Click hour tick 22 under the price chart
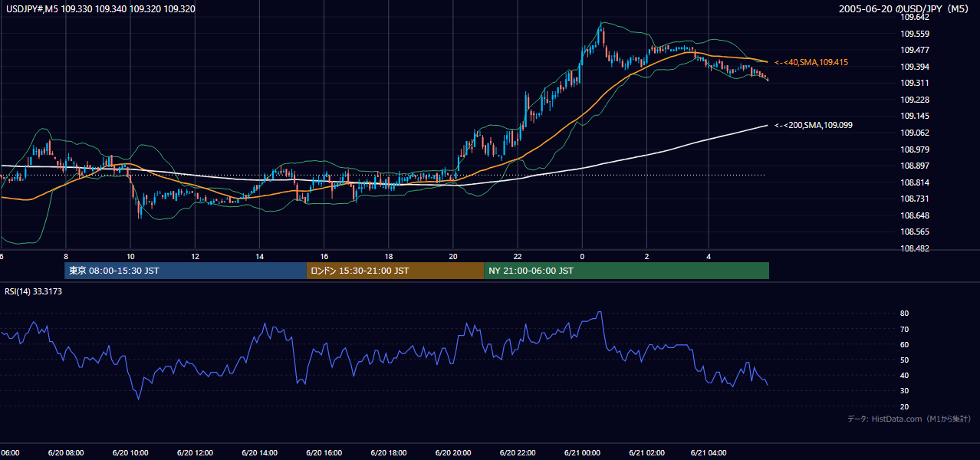This screenshot has width=980, height=460. [518, 256]
